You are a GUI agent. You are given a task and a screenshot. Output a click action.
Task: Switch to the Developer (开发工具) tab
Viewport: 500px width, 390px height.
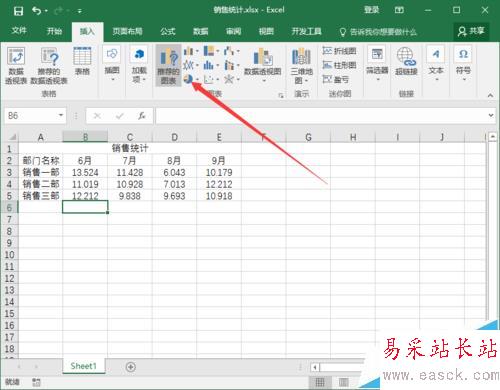click(306, 31)
